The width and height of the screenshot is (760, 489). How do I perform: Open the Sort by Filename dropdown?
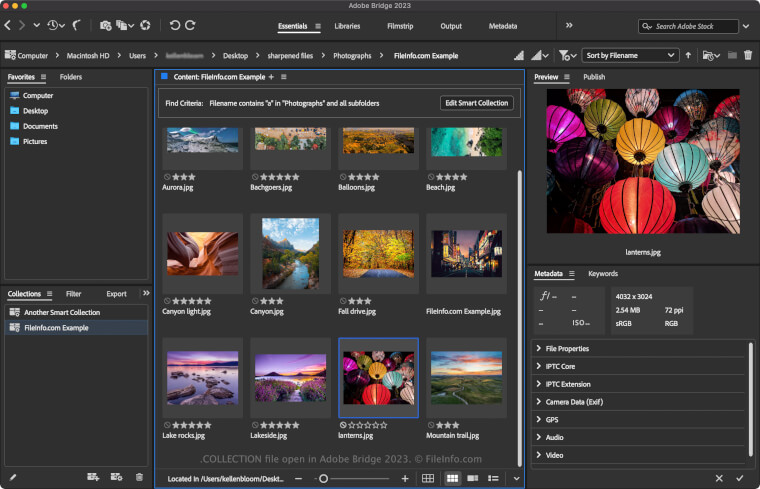coord(631,56)
